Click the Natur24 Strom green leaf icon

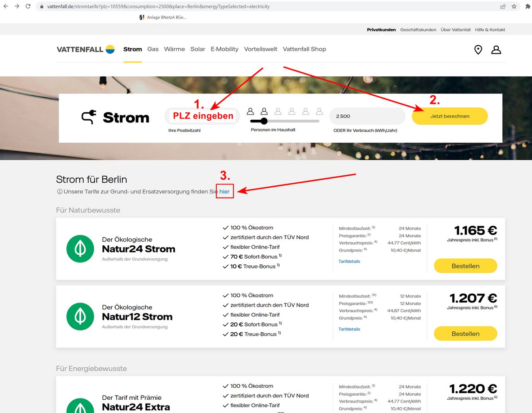point(80,248)
